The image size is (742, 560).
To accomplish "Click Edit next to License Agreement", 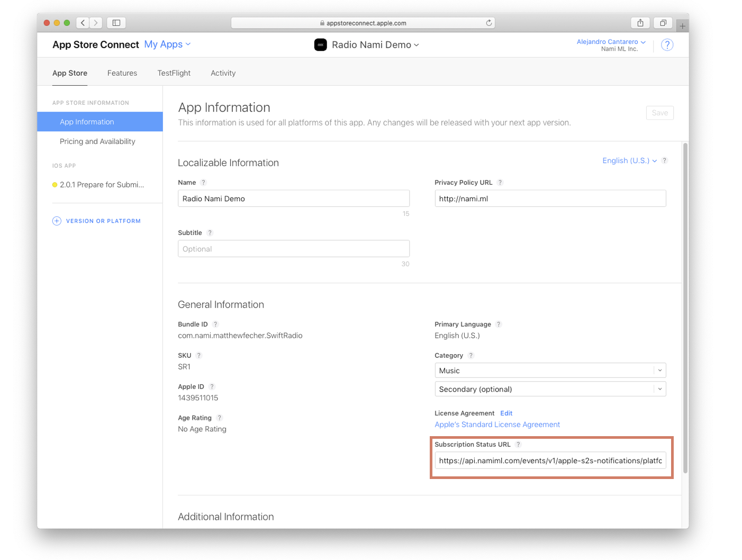I will [x=506, y=413].
